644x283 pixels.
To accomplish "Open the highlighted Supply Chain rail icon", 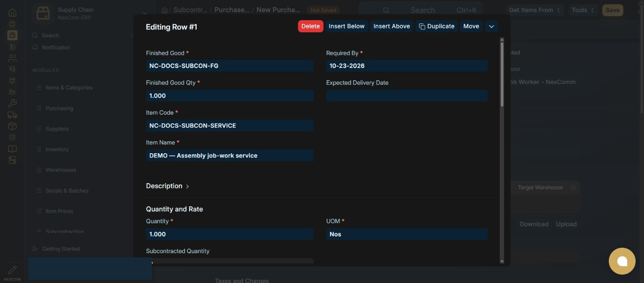I will pos(12,35).
